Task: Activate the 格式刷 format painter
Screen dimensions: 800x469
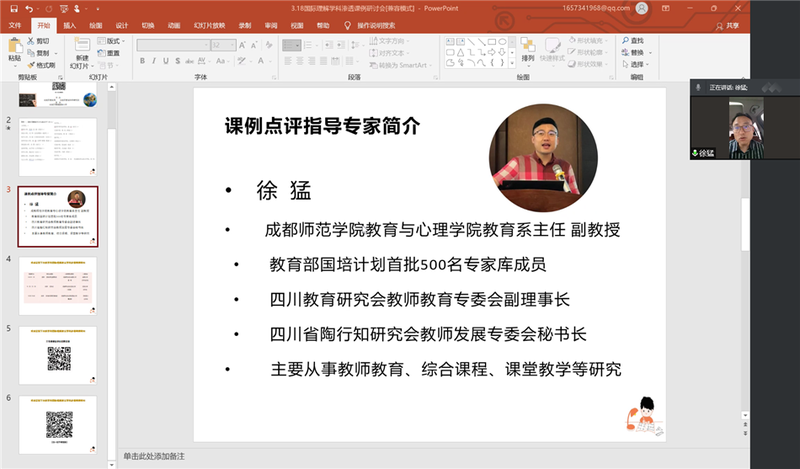Action: pyautogui.click(x=41, y=65)
